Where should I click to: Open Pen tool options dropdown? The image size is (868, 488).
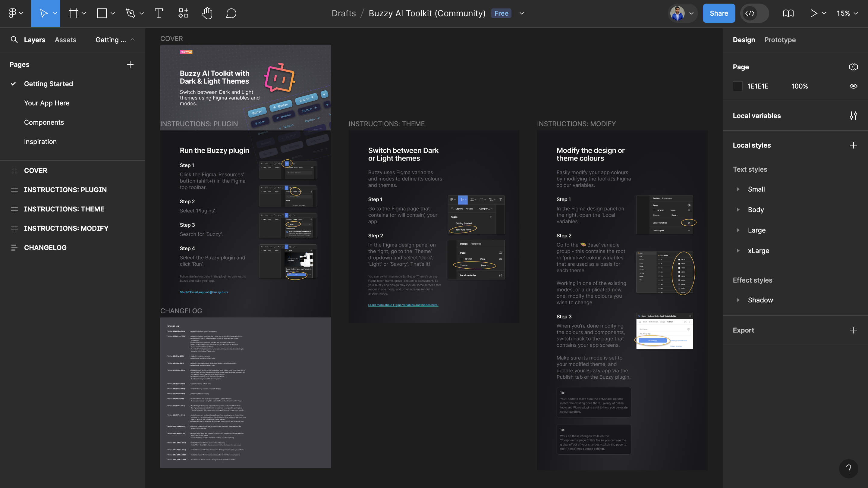click(x=142, y=14)
